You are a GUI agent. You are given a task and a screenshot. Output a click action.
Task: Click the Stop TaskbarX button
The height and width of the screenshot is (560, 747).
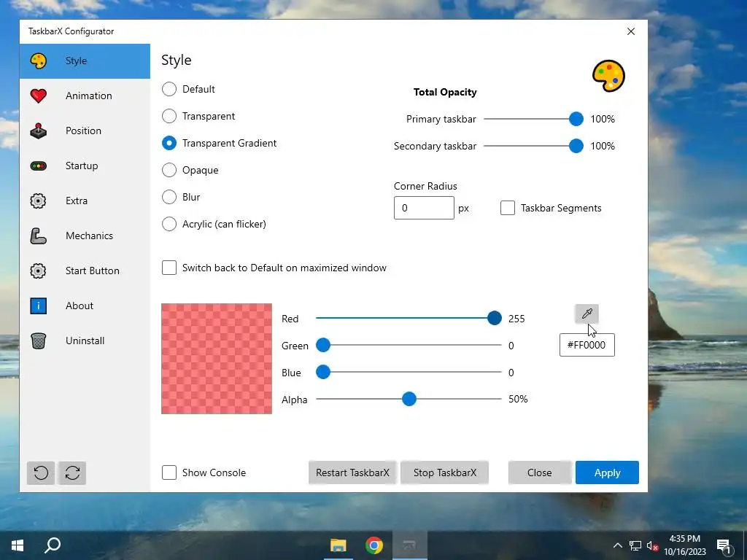[444, 472]
